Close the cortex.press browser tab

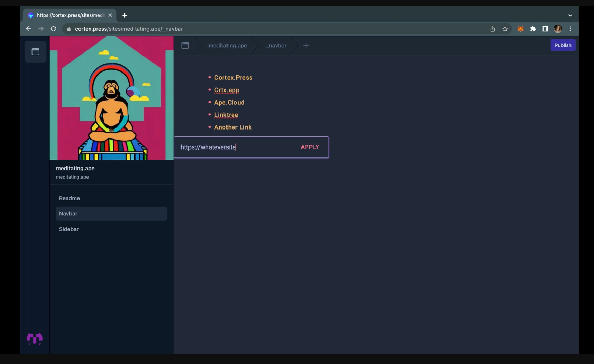(x=110, y=15)
